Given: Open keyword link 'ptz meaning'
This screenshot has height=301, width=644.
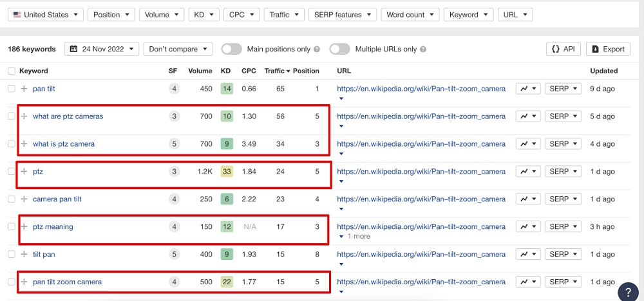Looking at the screenshot, I should coord(53,226).
